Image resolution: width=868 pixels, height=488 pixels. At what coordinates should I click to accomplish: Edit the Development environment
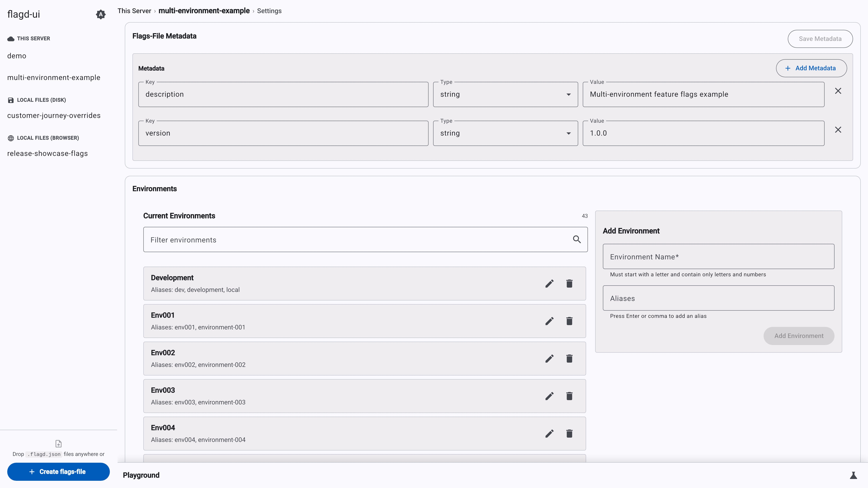549,284
